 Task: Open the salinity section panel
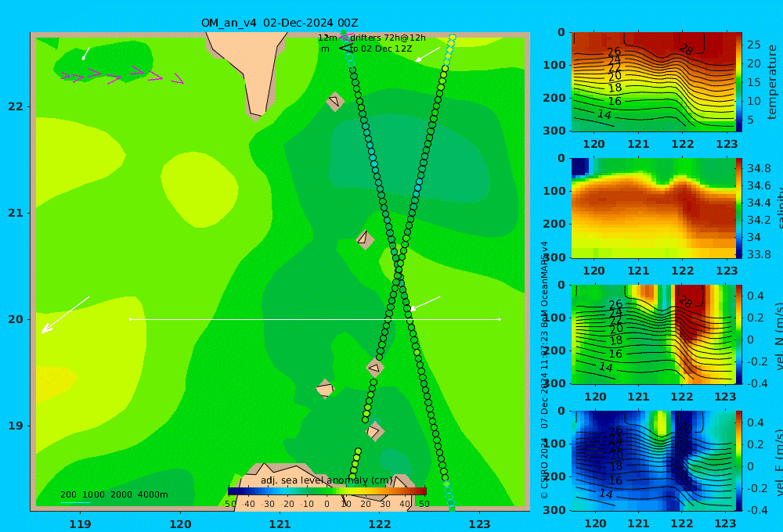tap(653, 208)
